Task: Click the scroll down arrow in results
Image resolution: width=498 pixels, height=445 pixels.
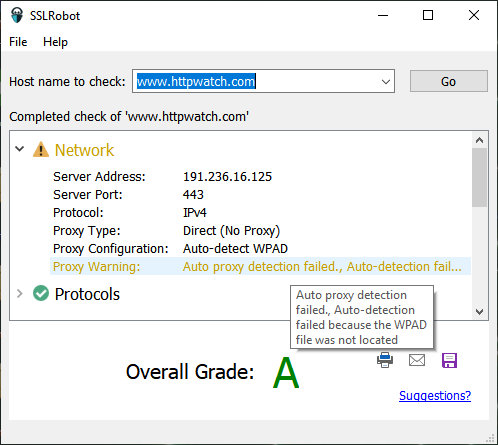Action: pyautogui.click(x=479, y=312)
